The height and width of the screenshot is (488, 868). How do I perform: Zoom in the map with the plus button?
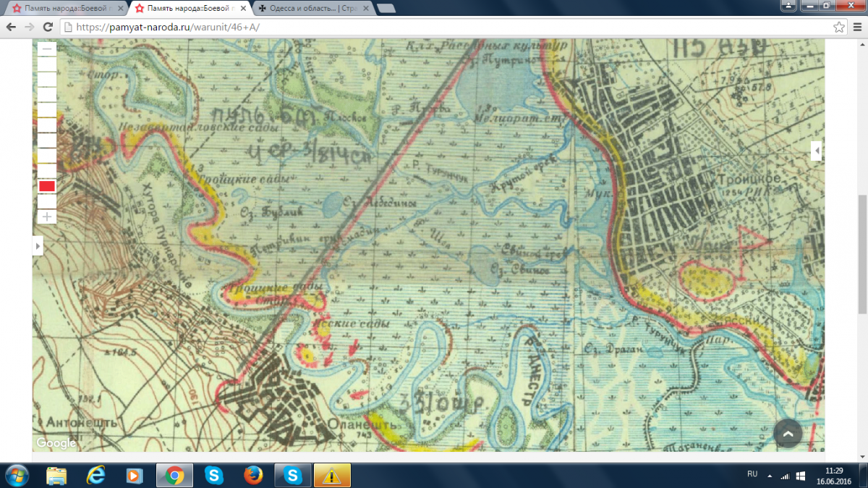[47, 216]
